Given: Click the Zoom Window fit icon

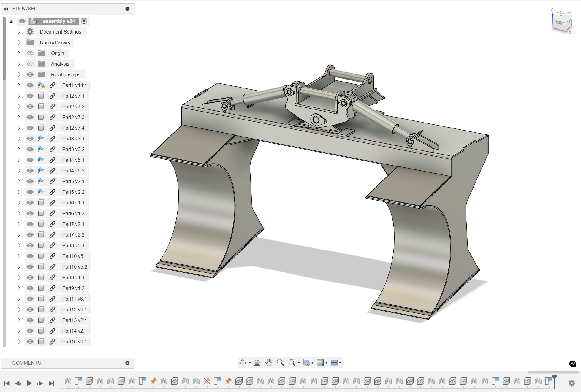Looking at the screenshot, I should point(292,362).
